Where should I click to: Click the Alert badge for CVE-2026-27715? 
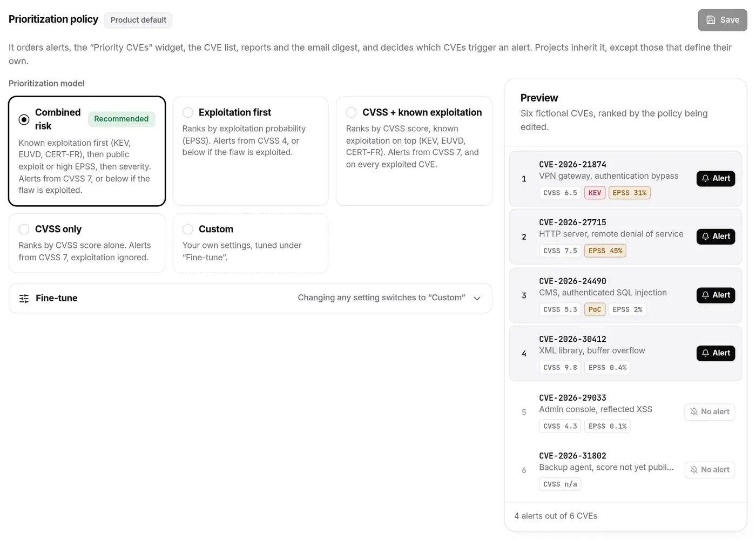tap(715, 237)
